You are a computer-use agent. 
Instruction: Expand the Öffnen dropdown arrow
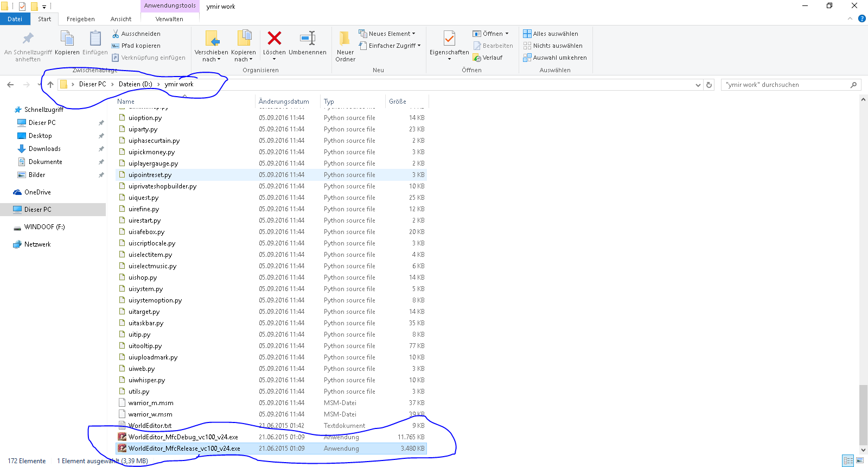pyautogui.click(x=507, y=34)
